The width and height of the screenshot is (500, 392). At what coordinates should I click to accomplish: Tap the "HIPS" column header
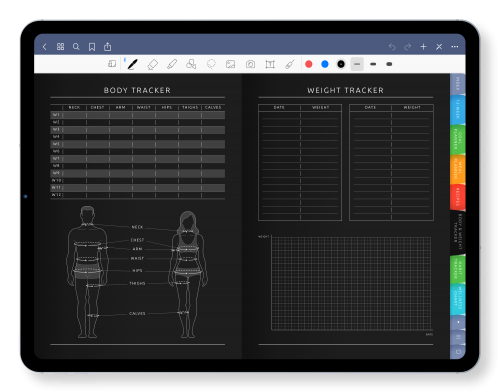[167, 107]
